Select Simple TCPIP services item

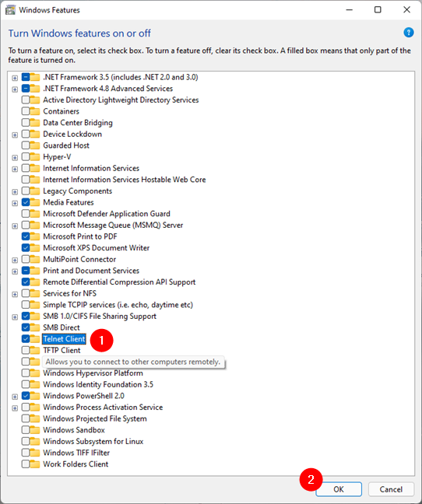pos(118,305)
